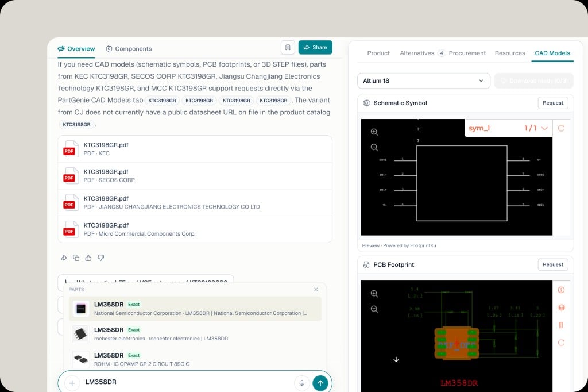Close the PARTS suggestion popup
Screen dimensions: 588x392
tap(316, 290)
